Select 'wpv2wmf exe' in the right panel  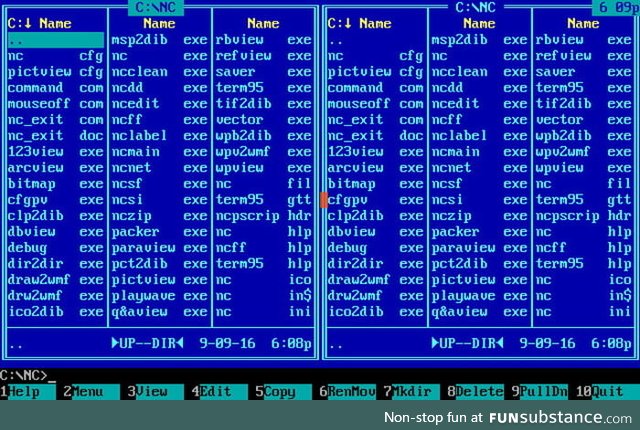[x=584, y=152]
